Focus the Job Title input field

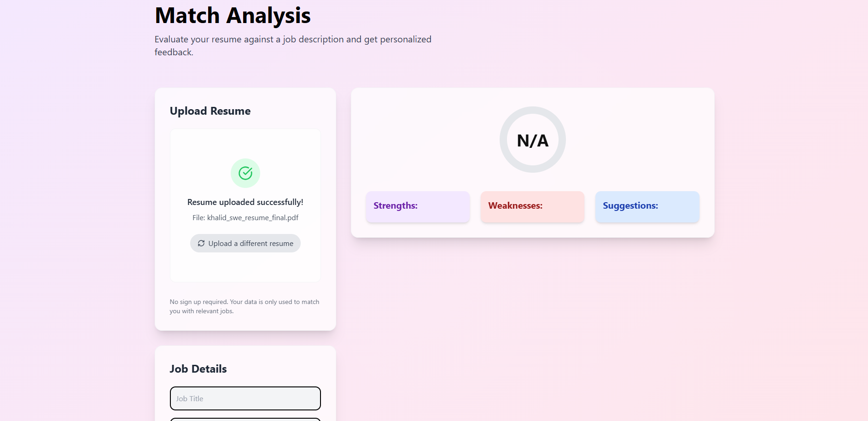point(245,398)
